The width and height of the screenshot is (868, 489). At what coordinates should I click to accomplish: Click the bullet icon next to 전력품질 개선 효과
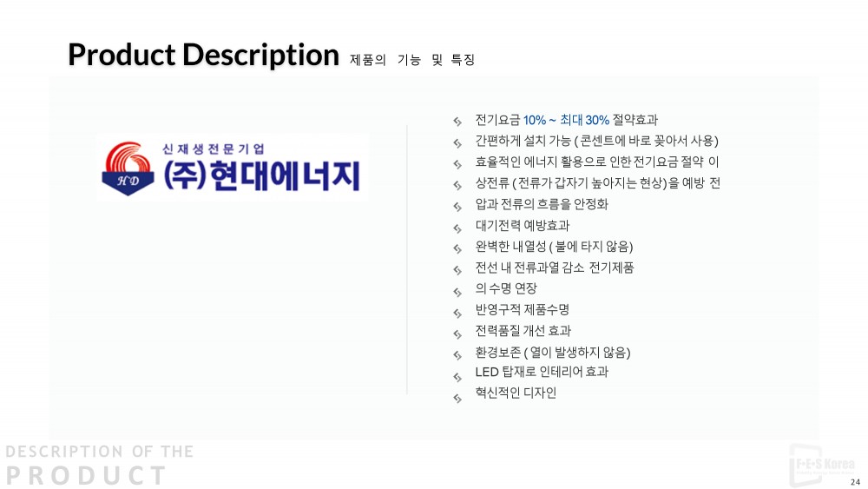pyautogui.click(x=457, y=334)
